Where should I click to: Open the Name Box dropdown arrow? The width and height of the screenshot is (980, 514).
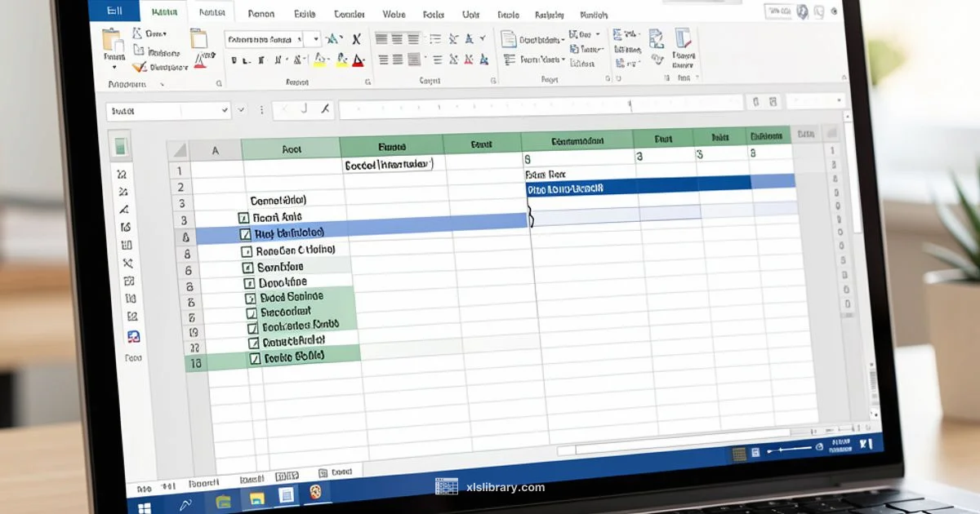point(226,109)
